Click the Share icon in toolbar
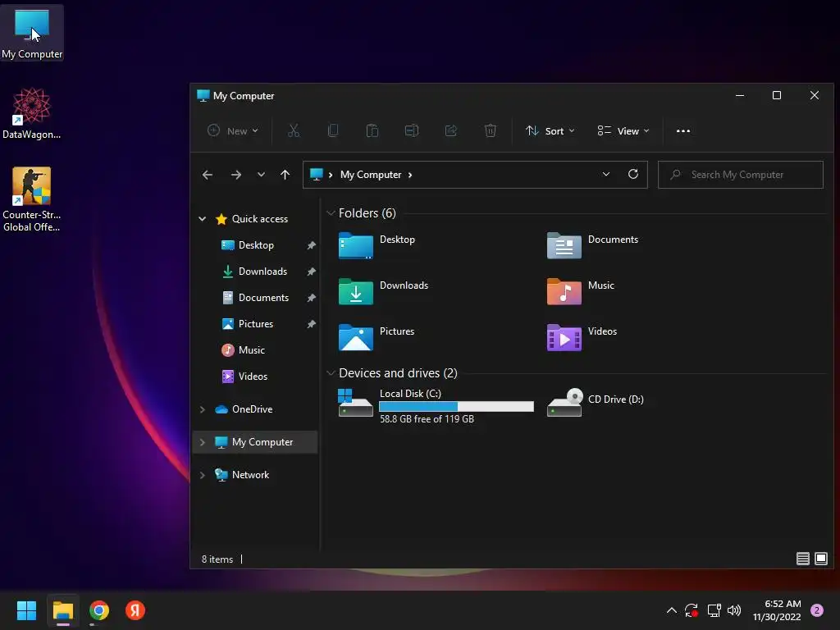 coord(451,130)
